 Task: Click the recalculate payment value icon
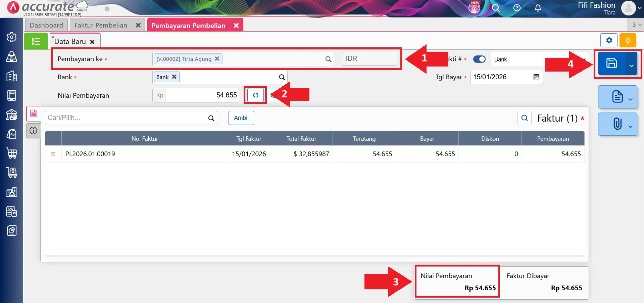[256, 95]
